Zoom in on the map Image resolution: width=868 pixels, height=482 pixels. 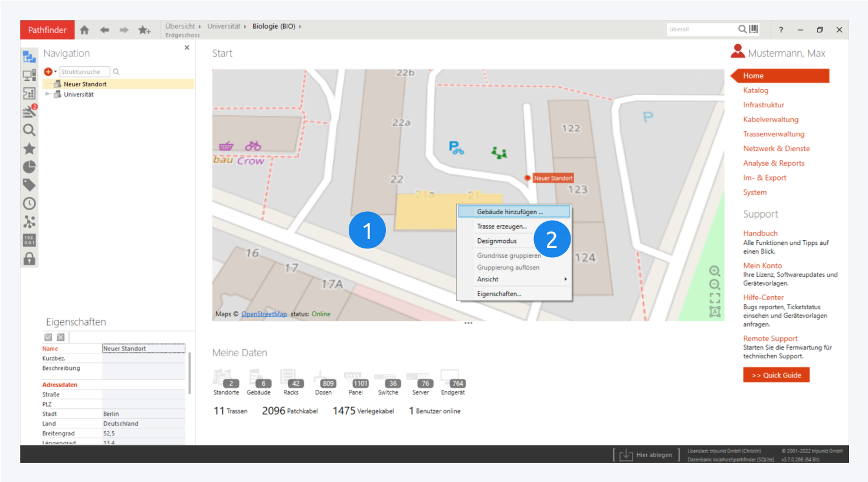pos(715,271)
